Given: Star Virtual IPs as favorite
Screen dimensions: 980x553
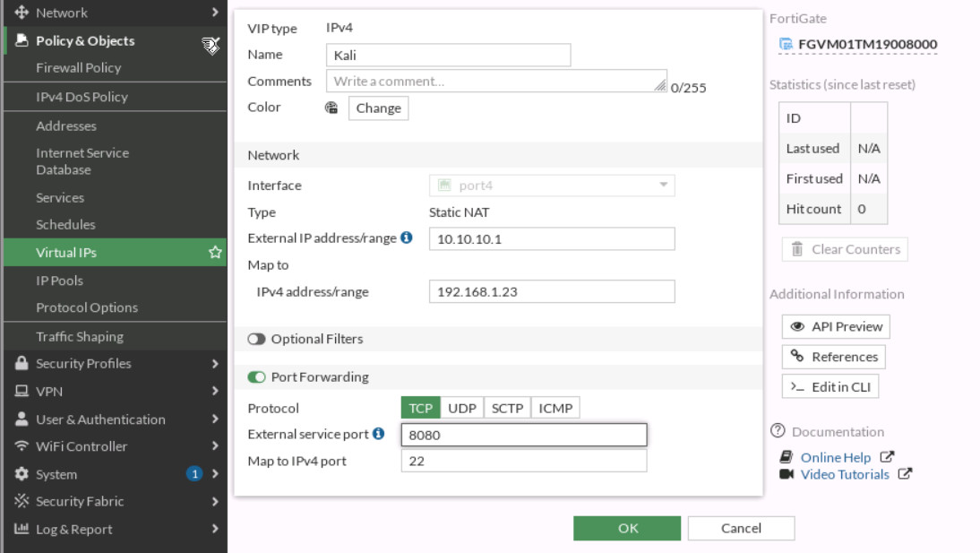Looking at the screenshot, I should pos(215,252).
